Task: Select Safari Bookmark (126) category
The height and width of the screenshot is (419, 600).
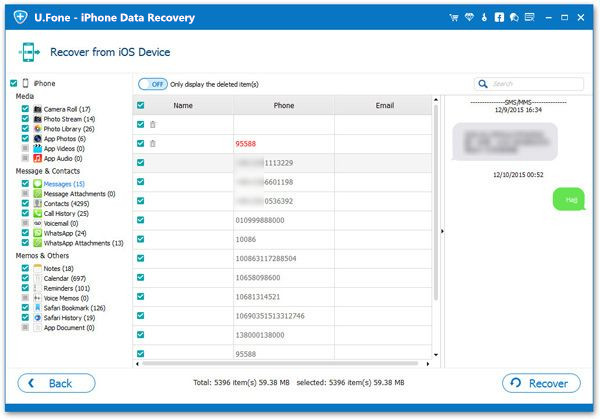Action: coord(74,308)
